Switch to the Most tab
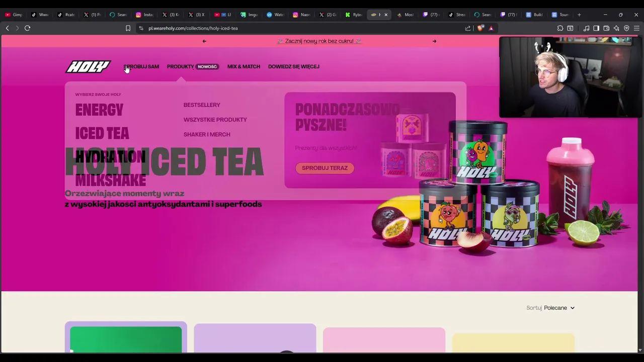The width and height of the screenshot is (644, 362). [406, 15]
